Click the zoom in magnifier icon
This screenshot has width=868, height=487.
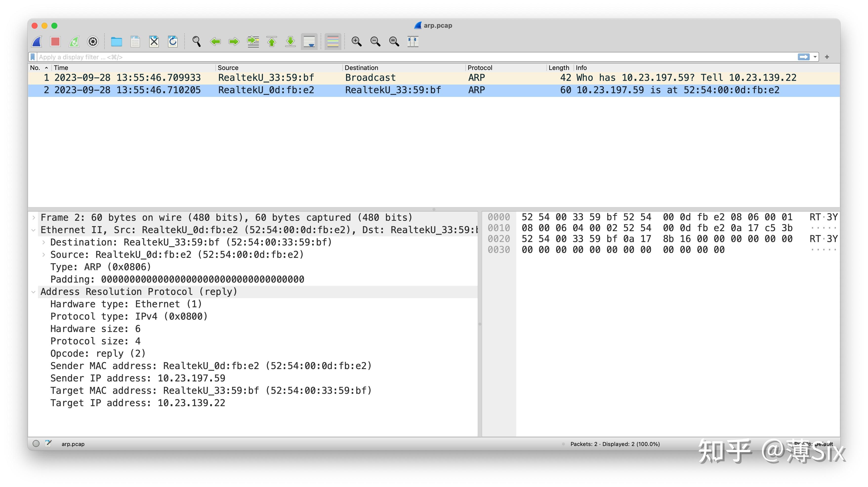point(356,42)
